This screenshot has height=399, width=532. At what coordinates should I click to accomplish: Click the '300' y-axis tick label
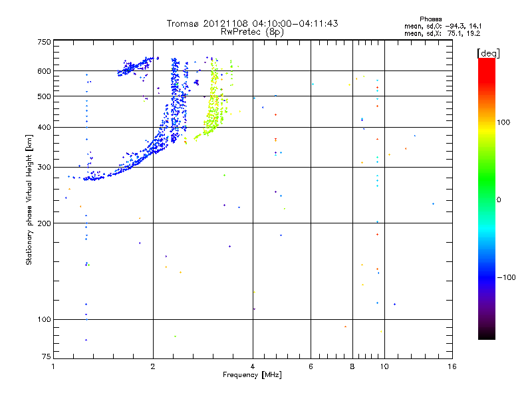44,168
